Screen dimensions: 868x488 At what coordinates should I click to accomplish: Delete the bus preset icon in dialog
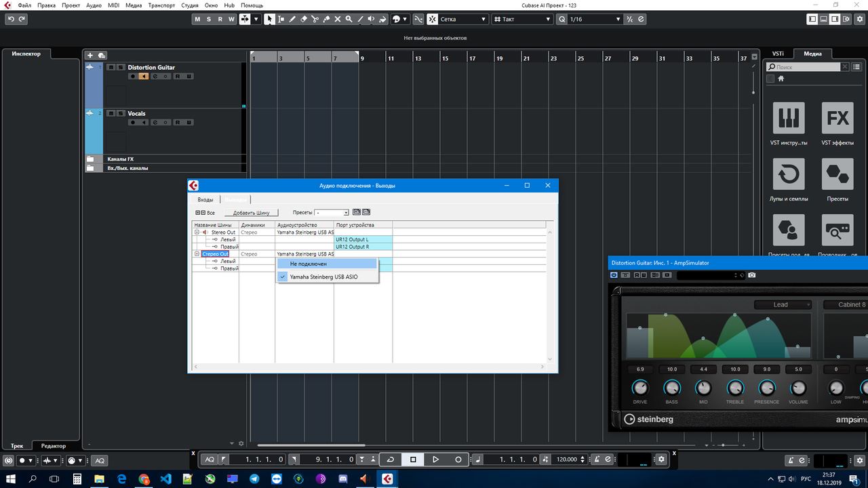[x=366, y=212]
